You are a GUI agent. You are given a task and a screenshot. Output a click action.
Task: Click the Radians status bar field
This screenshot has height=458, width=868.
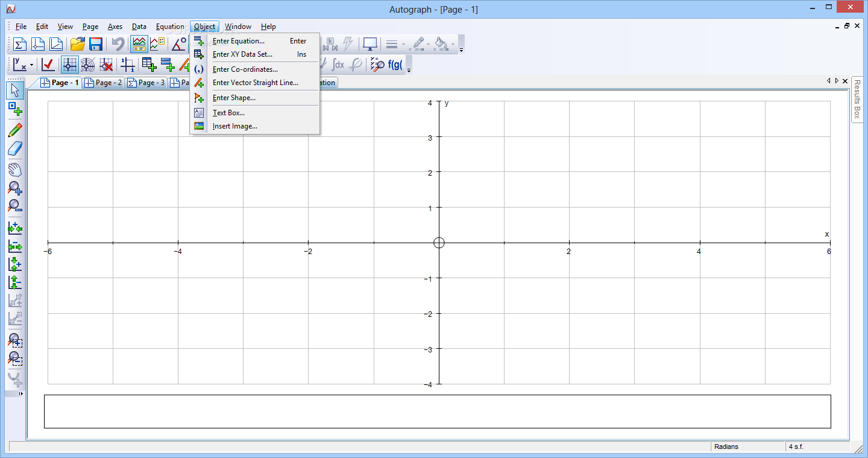[747, 447]
